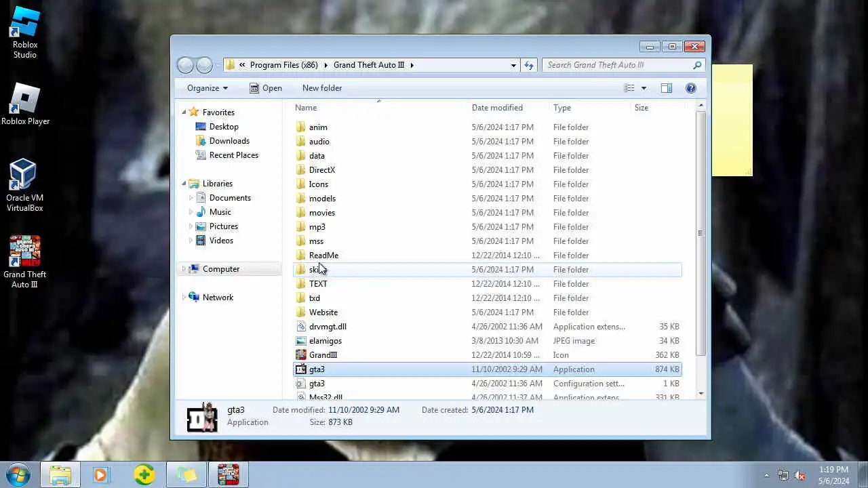This screenshot has height=488, width=868.
Task: Click the muted volume tray icon
Action: 800,475
